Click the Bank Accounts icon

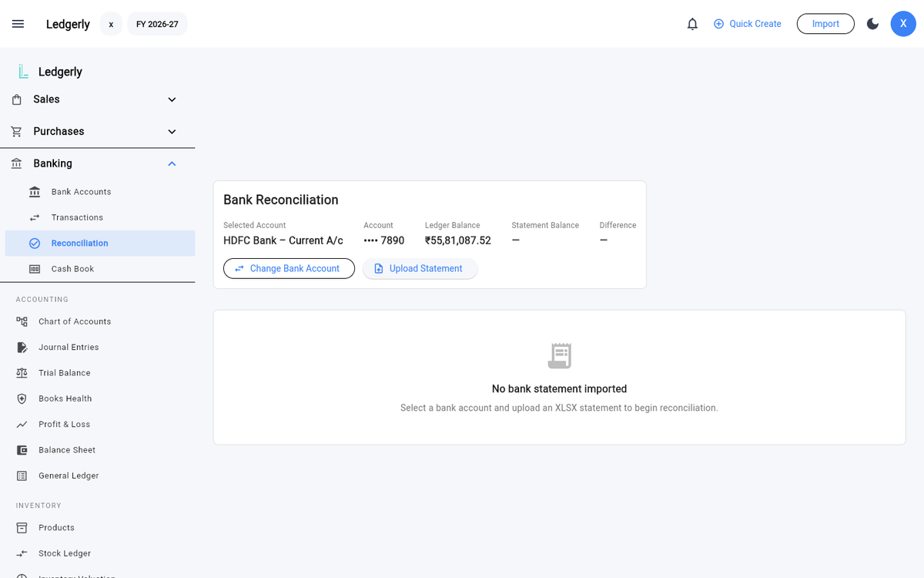coord(35,192)
